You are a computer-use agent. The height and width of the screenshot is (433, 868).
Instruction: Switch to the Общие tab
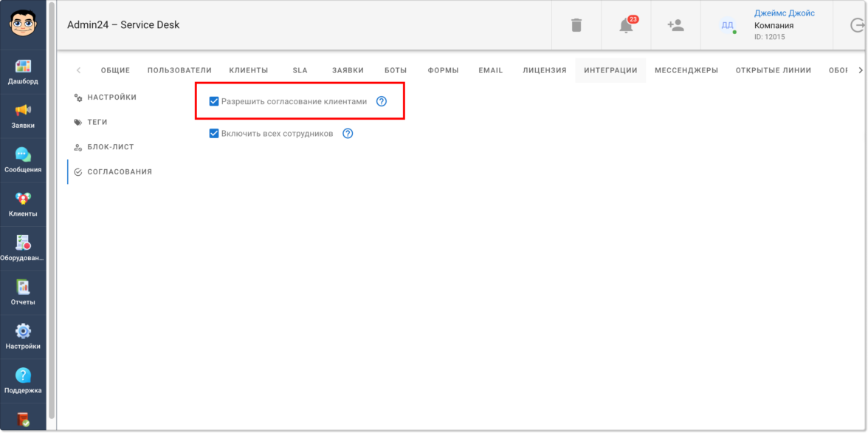pyautogui.click(x=115, y=70)
